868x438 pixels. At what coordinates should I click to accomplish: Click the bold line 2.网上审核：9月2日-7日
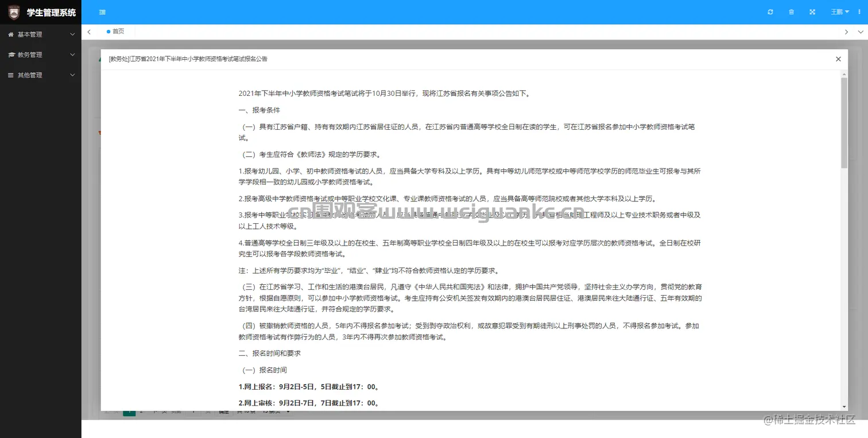pyautogui.click(x=309, y=403)
